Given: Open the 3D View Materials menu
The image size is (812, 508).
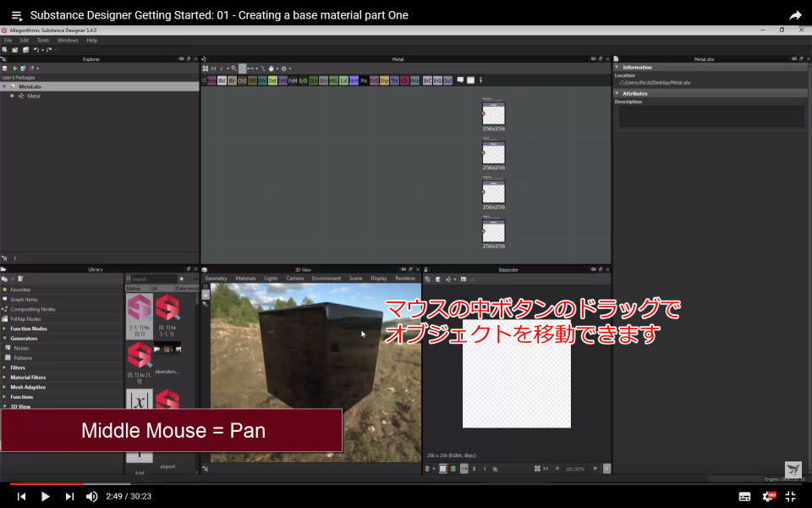Looking at the screenshot, I should [x=245, y=279].
